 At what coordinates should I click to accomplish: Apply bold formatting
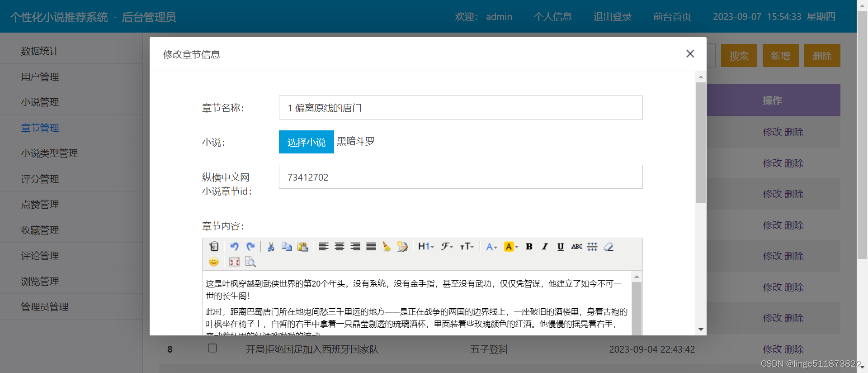[529, 246]
